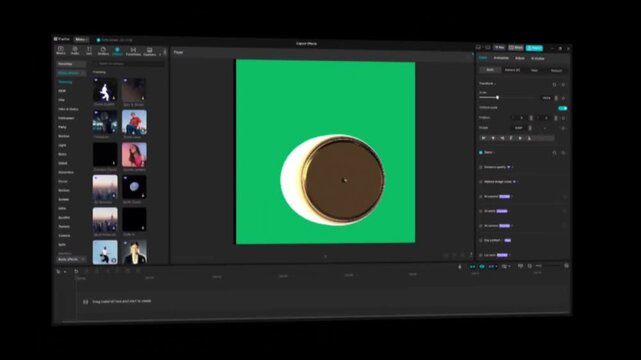This screenshot has height=360, width=641.
Task: Switch to the AI stylize tab
Action: click(538, 59)
